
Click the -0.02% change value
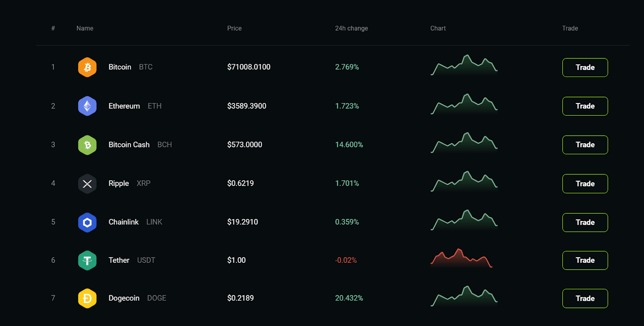(346, 260)
